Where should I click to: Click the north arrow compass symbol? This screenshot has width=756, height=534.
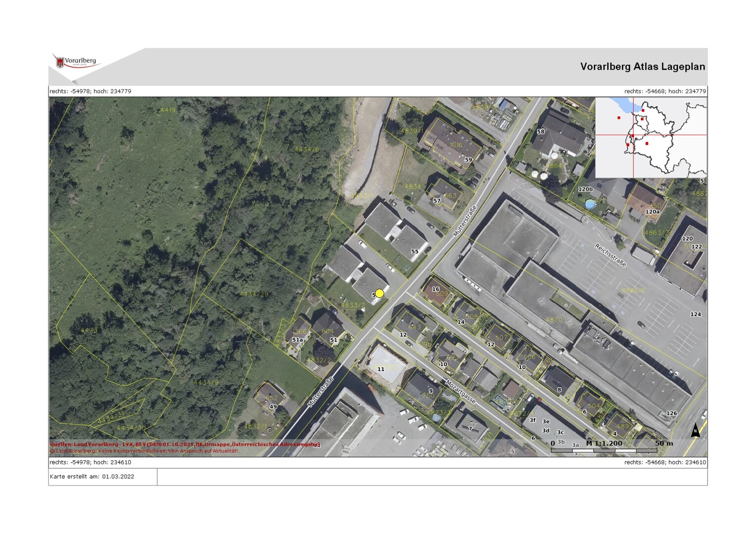695,430
